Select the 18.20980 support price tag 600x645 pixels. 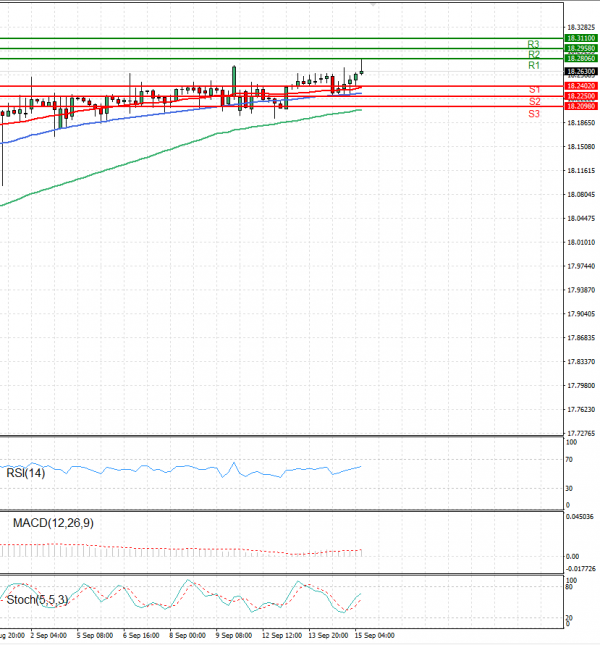(581, 106)
